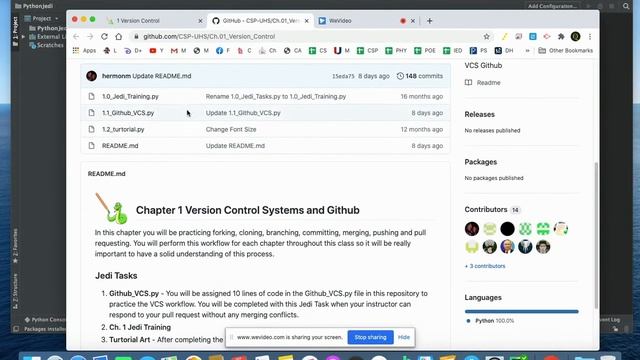Open the Rename 1.0_Jedi_Tasks.py commit message
The height and width of the screenshot is (360, 640).
[276, 97]
